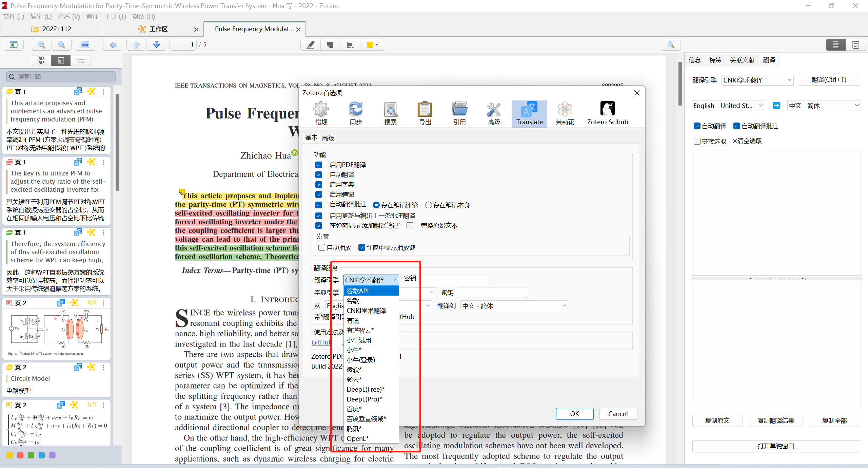Select the highlight text annotation tool
Image resolution: width=868 pixels, height=468 pixels.
pos(310,45)
